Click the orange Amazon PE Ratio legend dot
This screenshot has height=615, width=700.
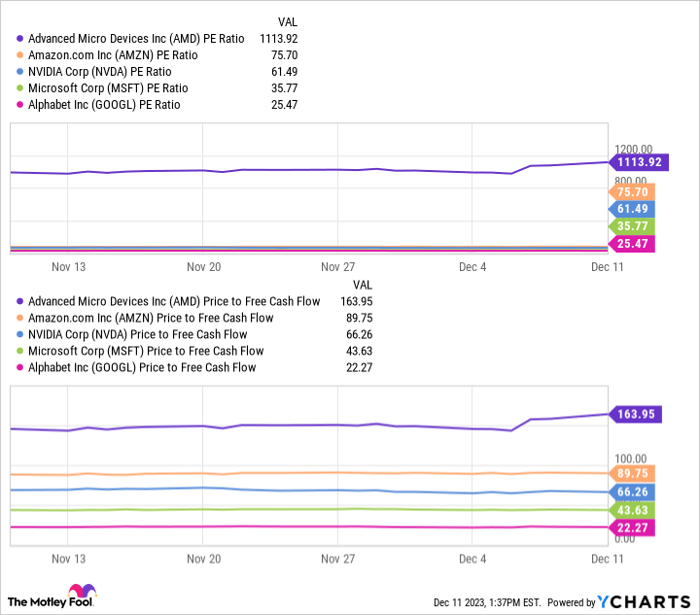(20, 55)
